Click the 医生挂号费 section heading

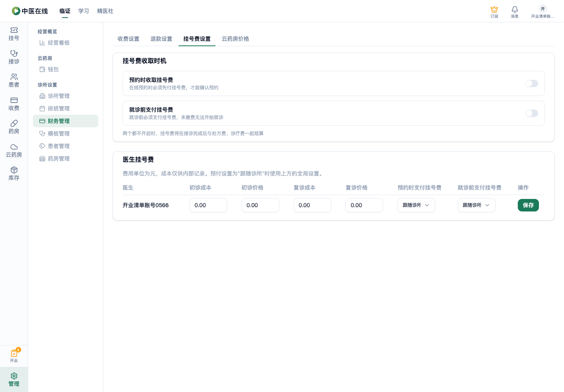(138, 159)
